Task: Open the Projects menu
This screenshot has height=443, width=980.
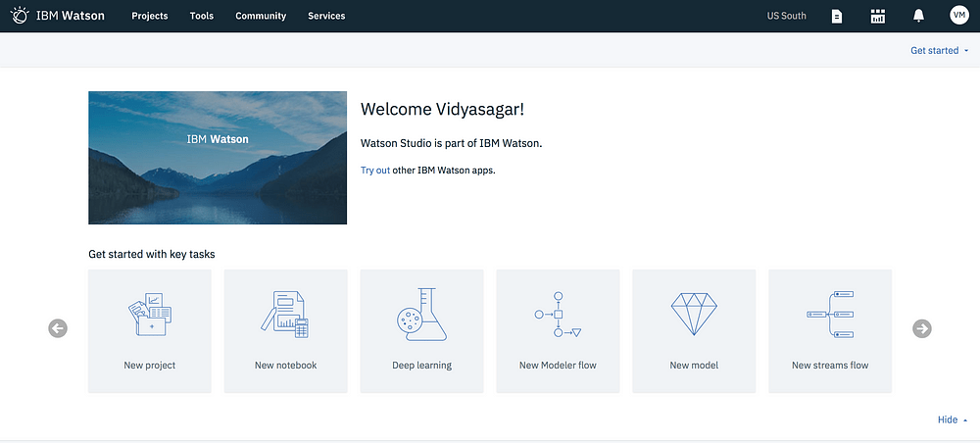Action: pyautogui.click(x=149, y=17)
